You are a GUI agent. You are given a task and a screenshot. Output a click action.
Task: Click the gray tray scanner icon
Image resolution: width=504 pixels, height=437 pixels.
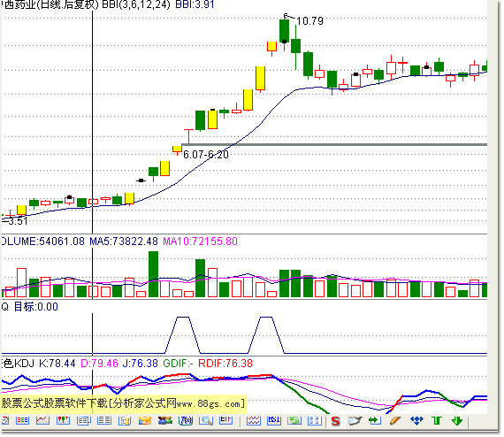pyautogui.click(x=355, y=422)
